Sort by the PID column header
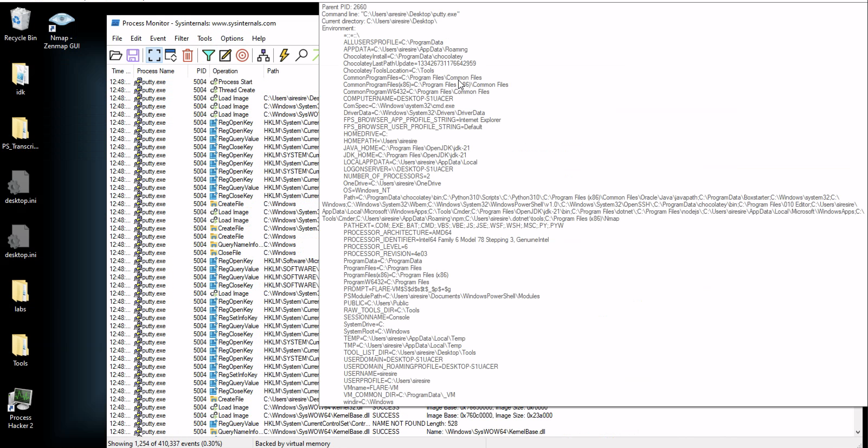 [199, 71]
